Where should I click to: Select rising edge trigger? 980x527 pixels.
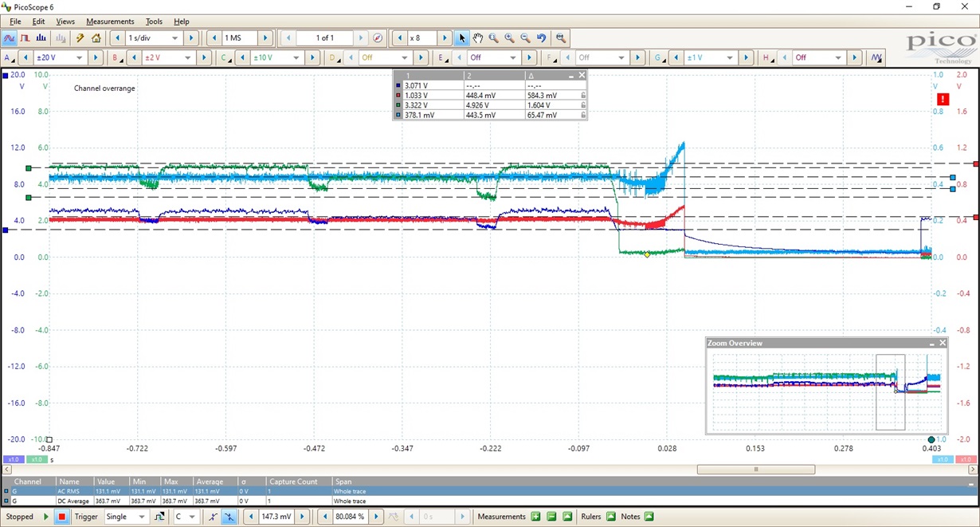[x=213, y=517]
